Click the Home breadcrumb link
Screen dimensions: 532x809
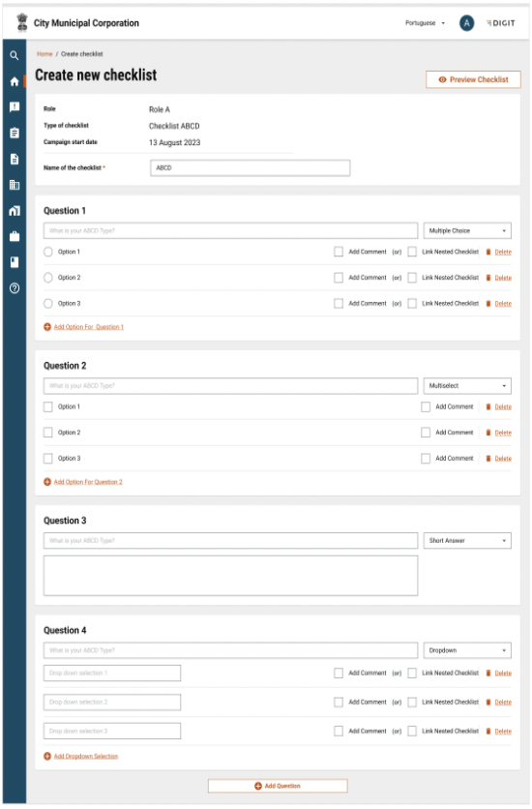point(44,53)
